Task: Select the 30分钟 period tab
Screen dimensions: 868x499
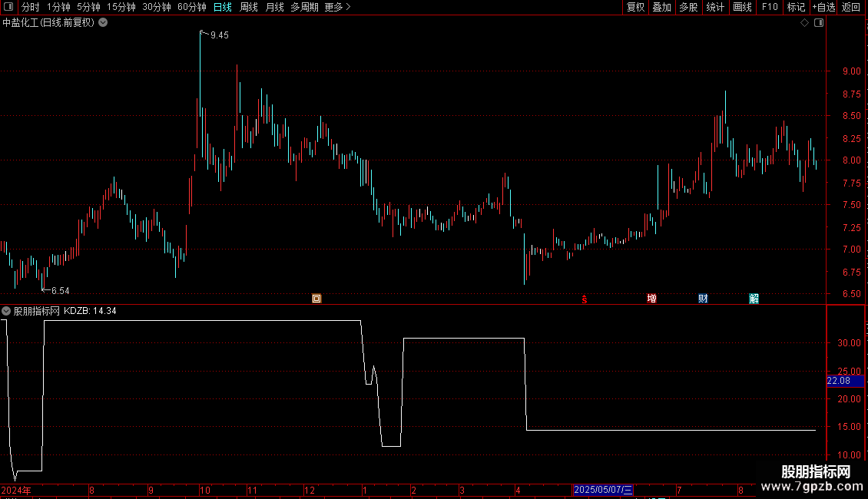Action: point(156,7)
